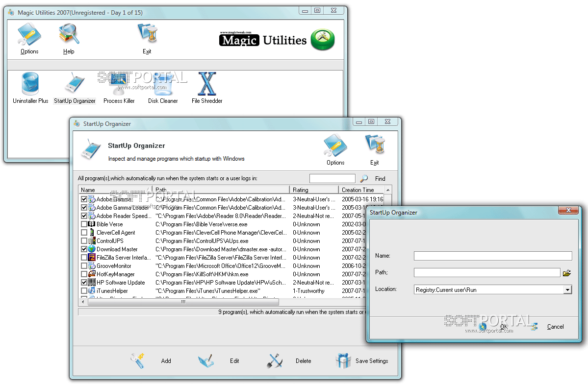Open the Disk Cleaner tool
Screen dimensions: 588x384
point(163,89)
